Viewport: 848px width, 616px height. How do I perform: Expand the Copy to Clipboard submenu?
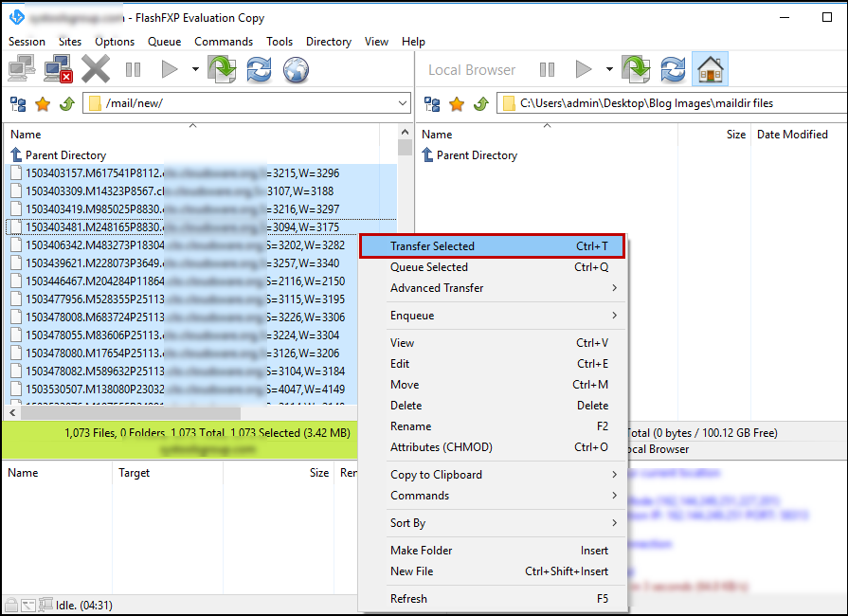[492, 474]
